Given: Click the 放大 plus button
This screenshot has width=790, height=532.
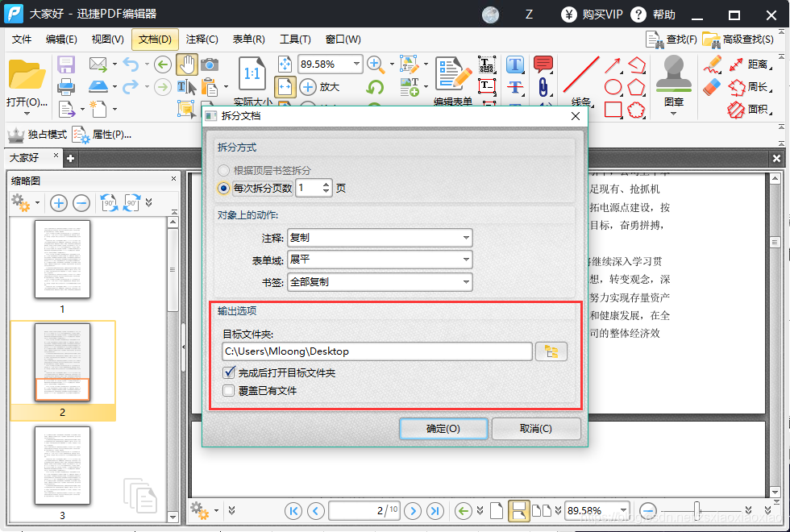Looking at the screenshot, I should click(x=320, y=87).
